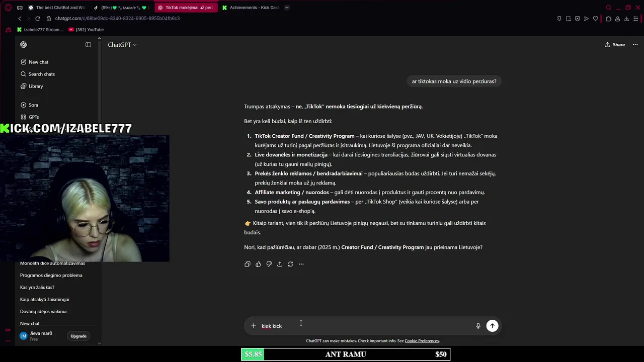This screenshot has height=362, width=644.
Task: Select the 'TikTok mokėjimai' ChatGPT tab
Action: pos(186,8)
